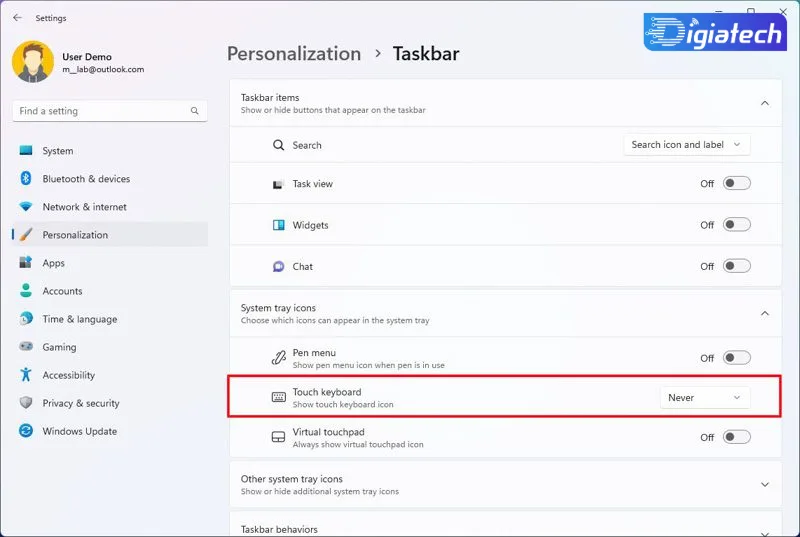The height and width of the screenshot is (537, 800).
Task: Click the back arrow in Settings
Action: point(17,17)
